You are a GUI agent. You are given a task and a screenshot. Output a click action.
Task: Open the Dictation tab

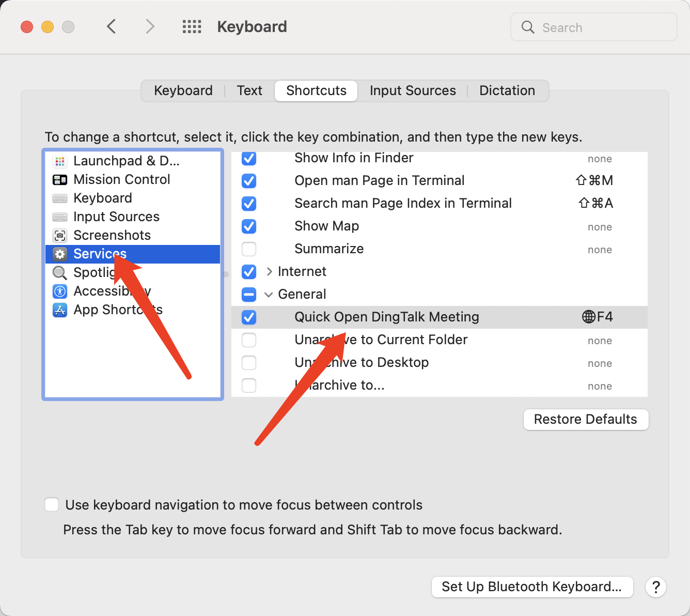507,91
